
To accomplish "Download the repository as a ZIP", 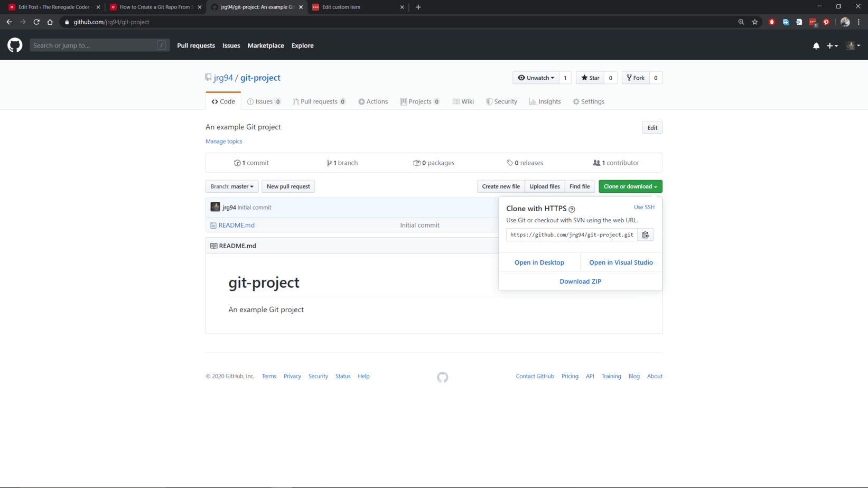I will point(580,281).
